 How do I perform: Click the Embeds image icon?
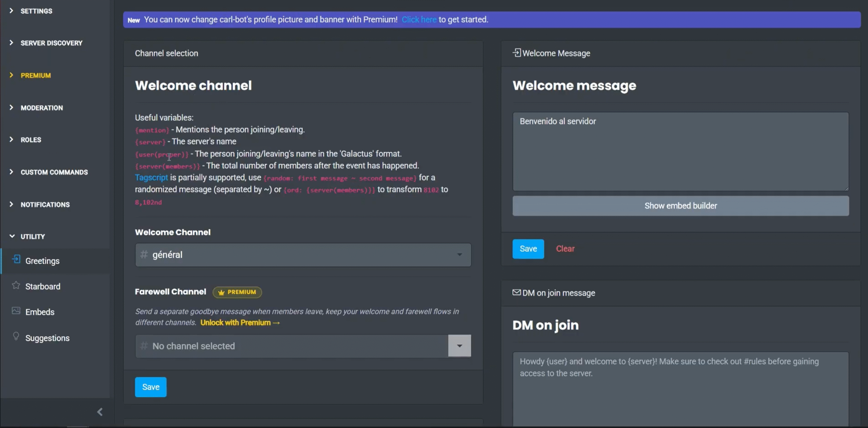[x=16, y=311]
